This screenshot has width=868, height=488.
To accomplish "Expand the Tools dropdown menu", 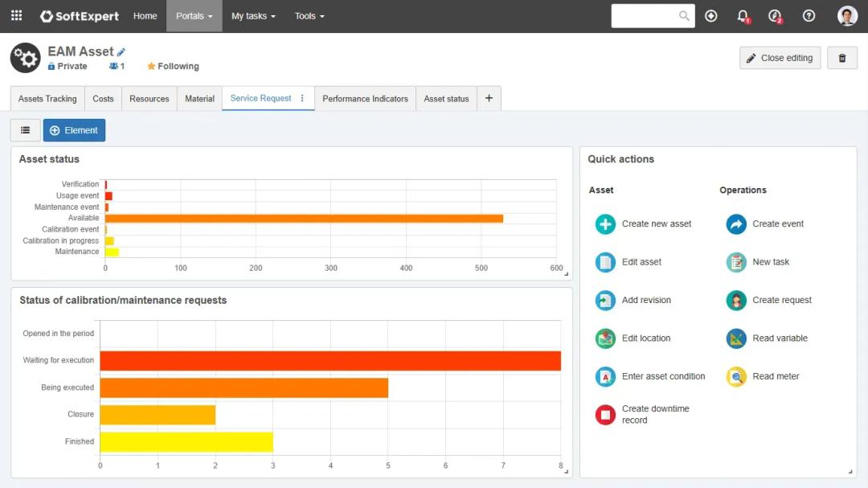I will tap(309, 16).
